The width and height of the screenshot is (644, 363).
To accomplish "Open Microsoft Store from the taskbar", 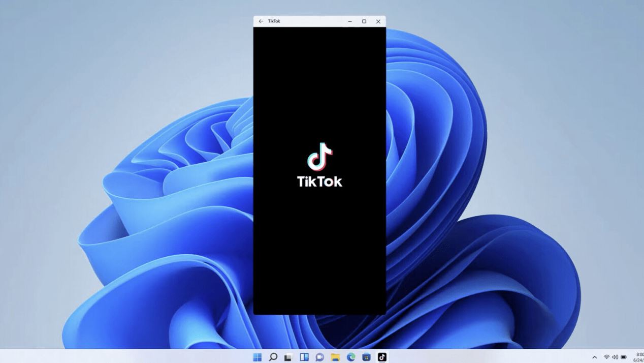I will point(366,357).
